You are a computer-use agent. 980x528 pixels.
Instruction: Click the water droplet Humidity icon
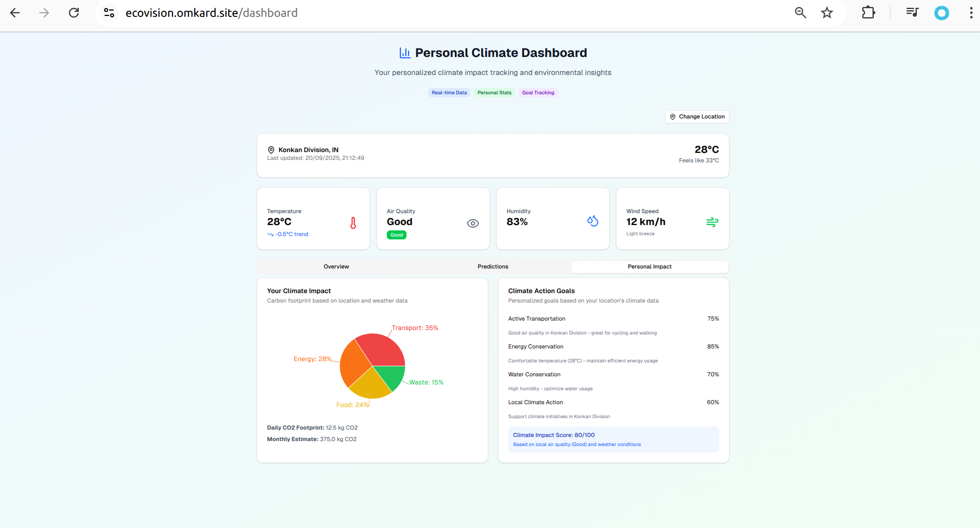point(592,221)
